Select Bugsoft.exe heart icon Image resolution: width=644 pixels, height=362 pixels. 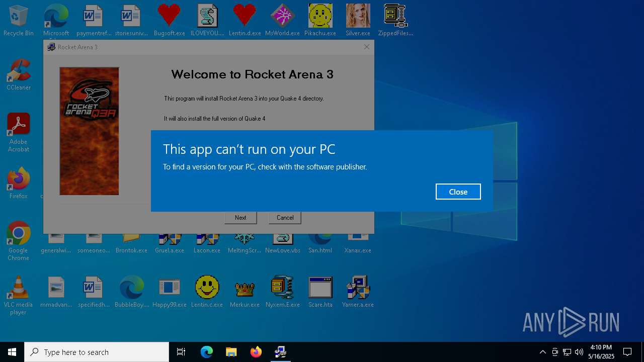169,21
